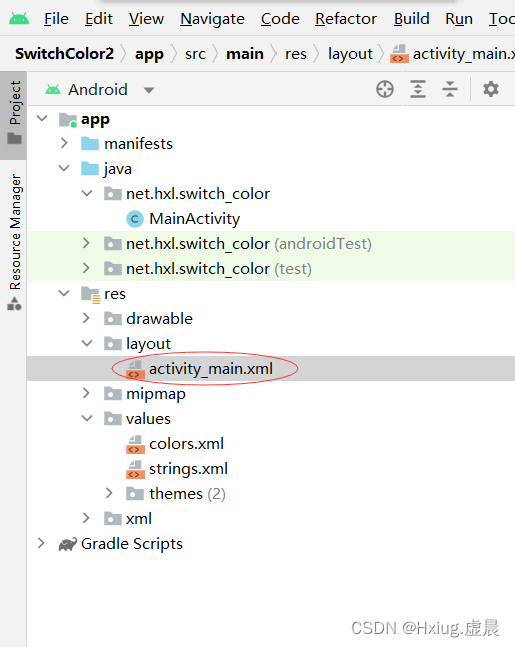Open the Edit menu

click(99, 19)
